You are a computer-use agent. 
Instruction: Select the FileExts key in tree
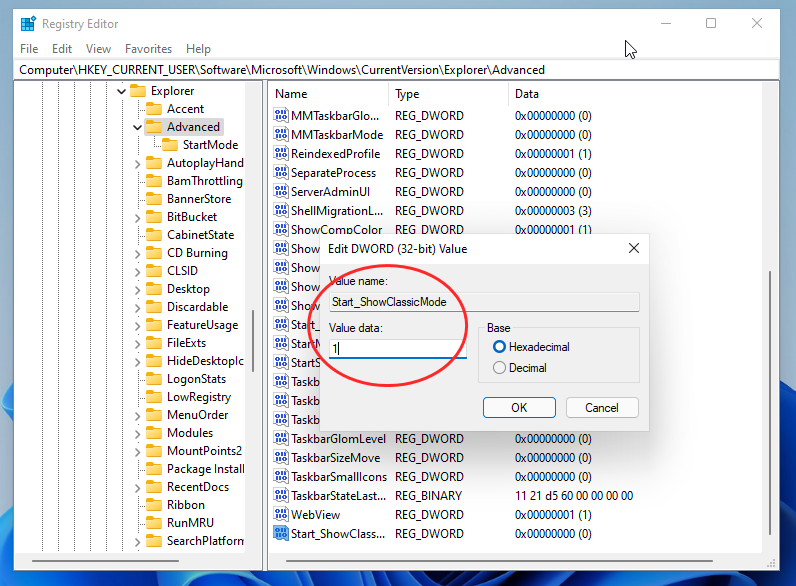(x=186, y=343)
